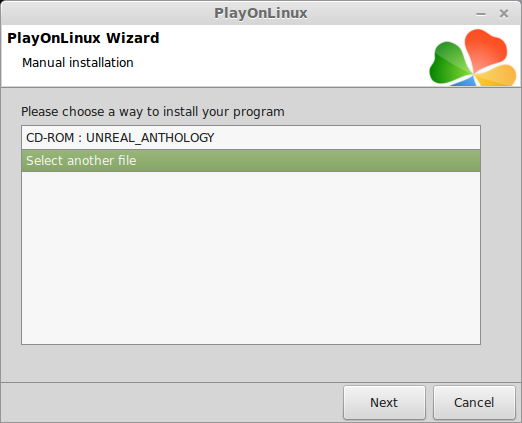522x423 pixels.
Task: Click the red petal of the logo
Action: click(485, 49)
